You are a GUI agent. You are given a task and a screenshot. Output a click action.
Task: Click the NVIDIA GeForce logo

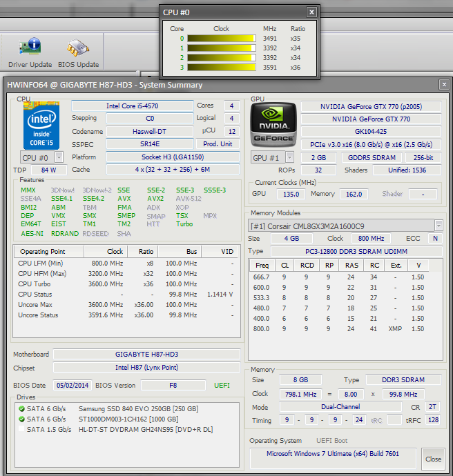pyautogui.click(x=273, y=125)
